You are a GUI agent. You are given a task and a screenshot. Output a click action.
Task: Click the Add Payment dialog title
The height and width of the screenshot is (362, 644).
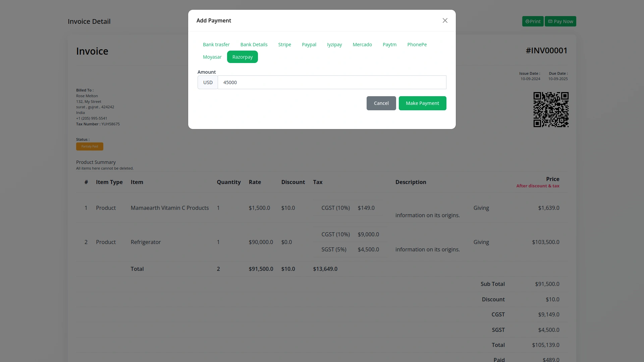[214, 20]
